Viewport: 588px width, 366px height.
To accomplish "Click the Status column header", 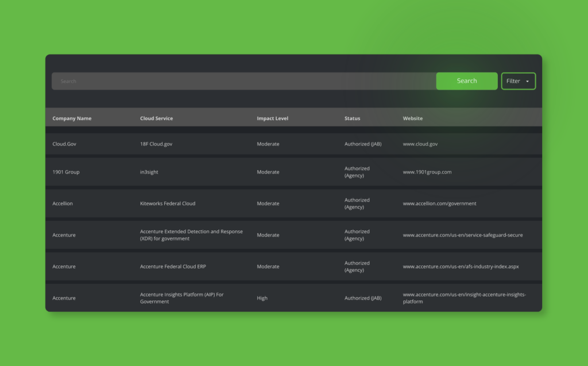I will (x=352, y=118).
